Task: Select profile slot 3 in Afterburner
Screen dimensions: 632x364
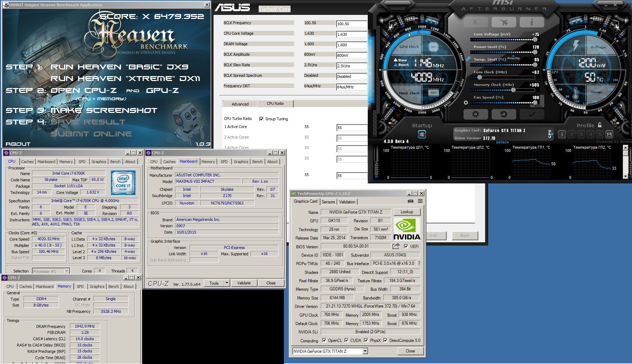Action: (x=581, y=134)
